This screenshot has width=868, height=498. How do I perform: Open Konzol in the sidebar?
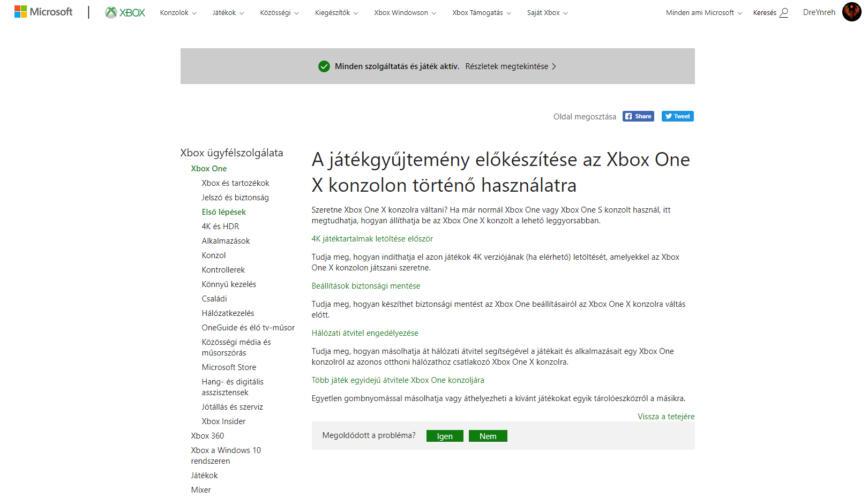click(214, 255)
